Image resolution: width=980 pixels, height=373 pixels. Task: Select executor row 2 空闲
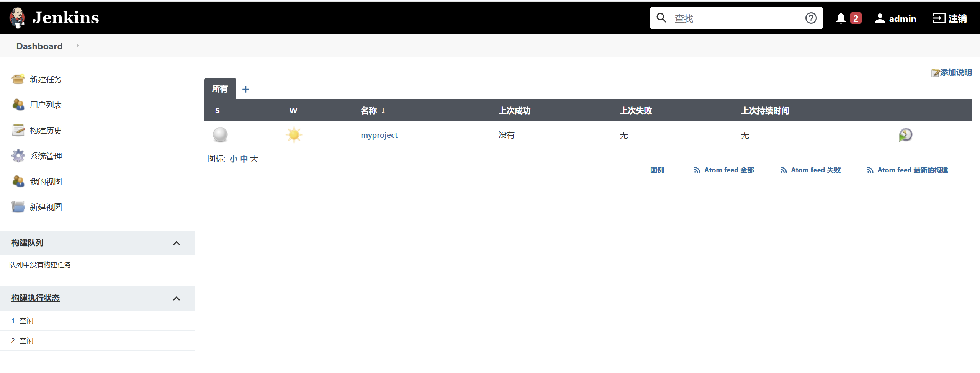pyautogui.click(x=97, y=341)
